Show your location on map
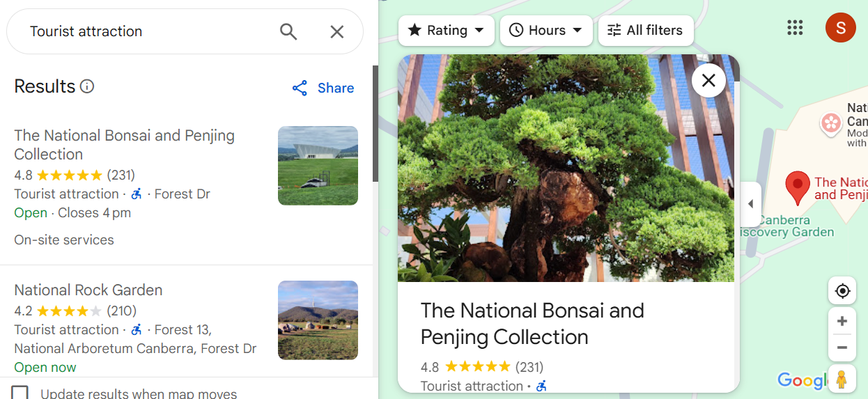Screen dimensions: 868x399 [842, 290]
